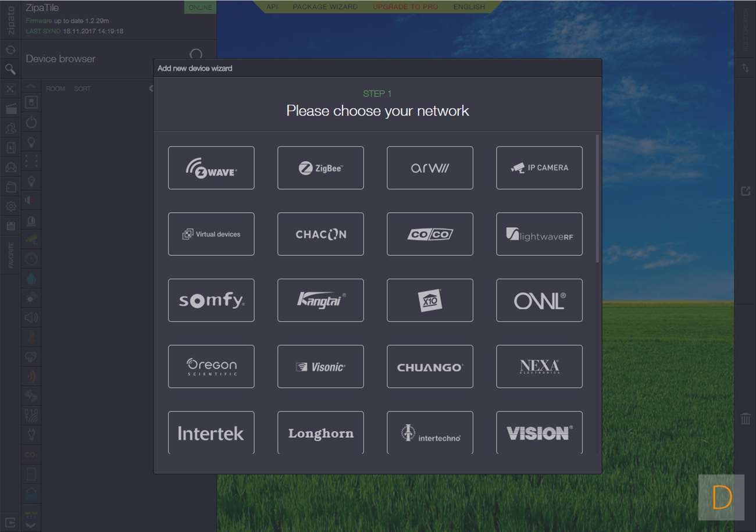Select the Kangtai network tile
The image size is (756, 532).
click(320, 300)
